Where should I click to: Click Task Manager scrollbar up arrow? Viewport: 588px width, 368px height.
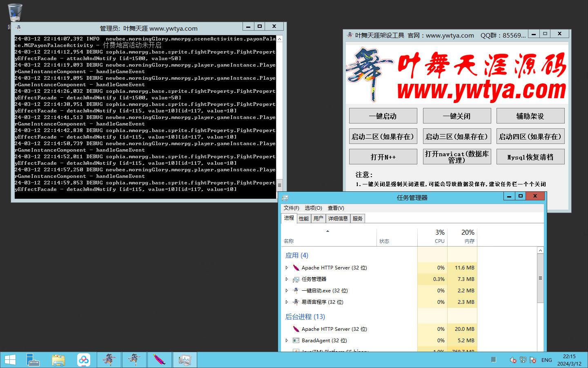540,250
